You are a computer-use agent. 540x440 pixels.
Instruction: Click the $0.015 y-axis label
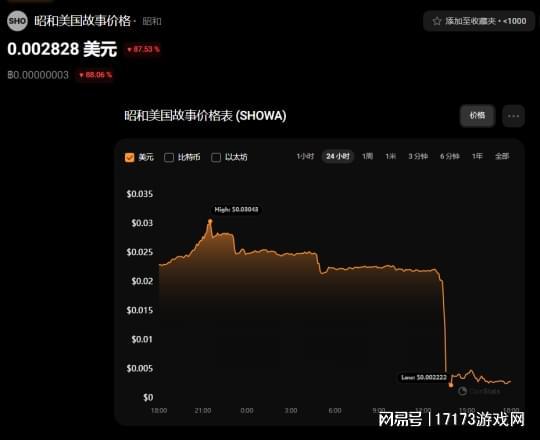[x=139, y=310]
